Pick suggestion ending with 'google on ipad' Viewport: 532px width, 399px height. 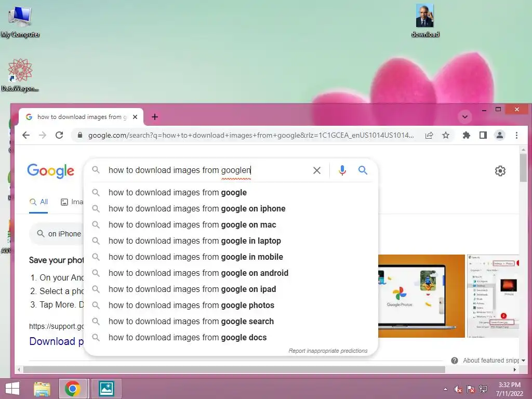[231, 289]
